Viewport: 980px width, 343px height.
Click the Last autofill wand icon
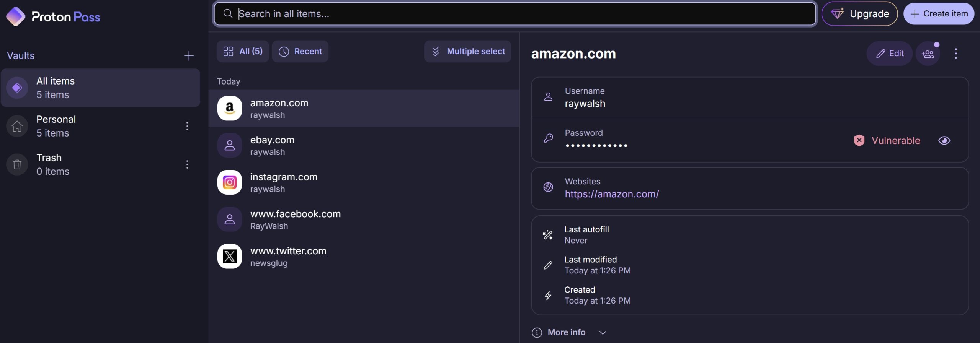(x=548, y=235)
